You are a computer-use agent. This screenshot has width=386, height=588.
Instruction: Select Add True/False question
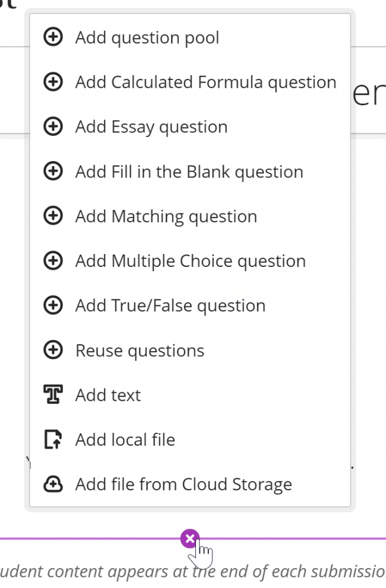tap(170, 306)
